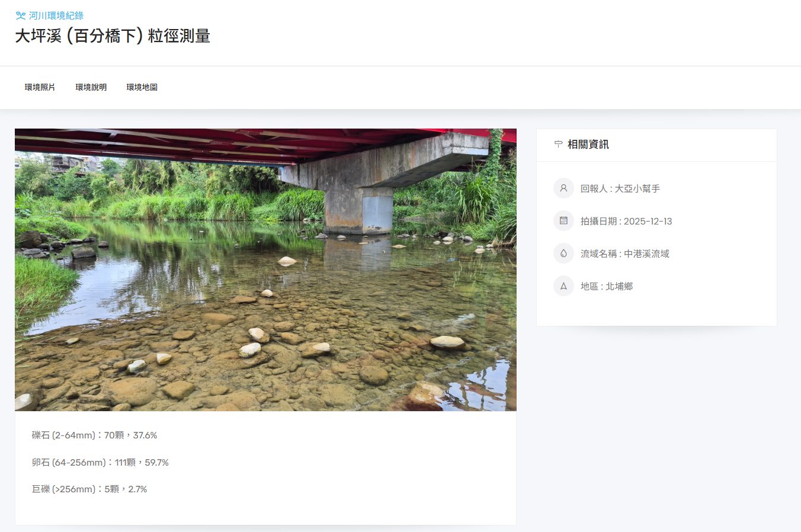Click the 相關資訊 panel heading
Image resolution: width=801 pixels, height=532 pixels.
click(588, 144)
